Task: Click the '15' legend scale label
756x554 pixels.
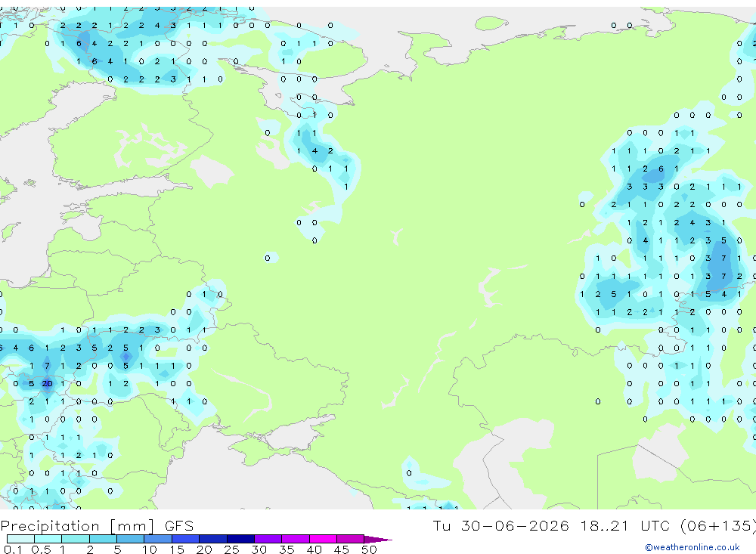Action: pos(176,549)
